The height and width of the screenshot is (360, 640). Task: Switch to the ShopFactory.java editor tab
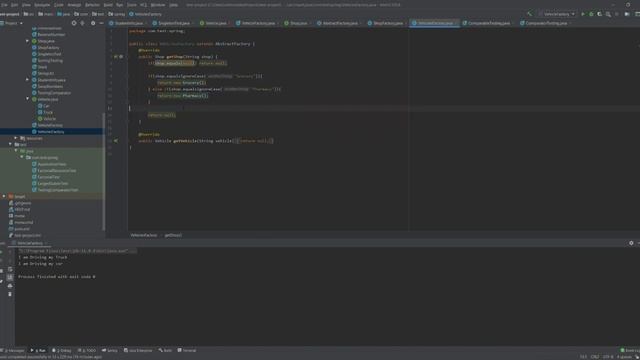click(388, 23)
